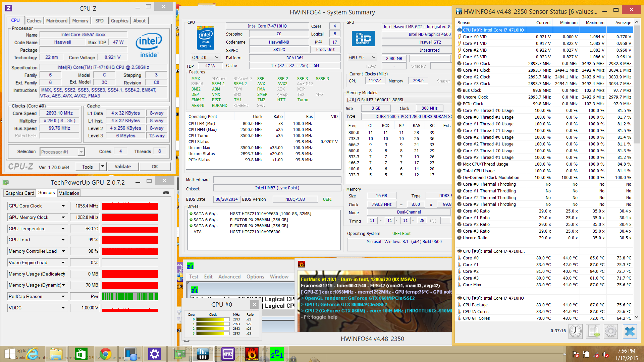Expand GPU Core Clock sensor dropdown

[x=63, y=206]
